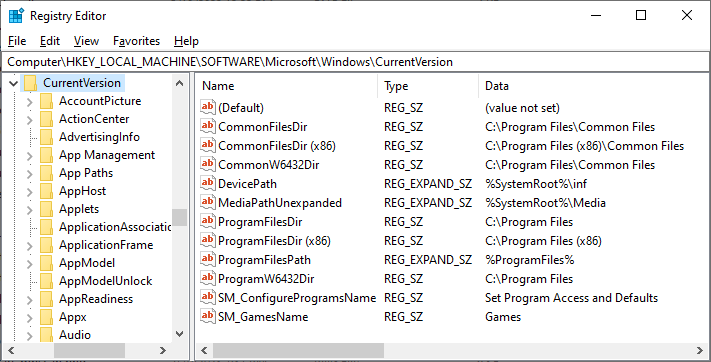Click the %SystemRoot%\Media data cell

pyautogui.click(x=545, y=202)
